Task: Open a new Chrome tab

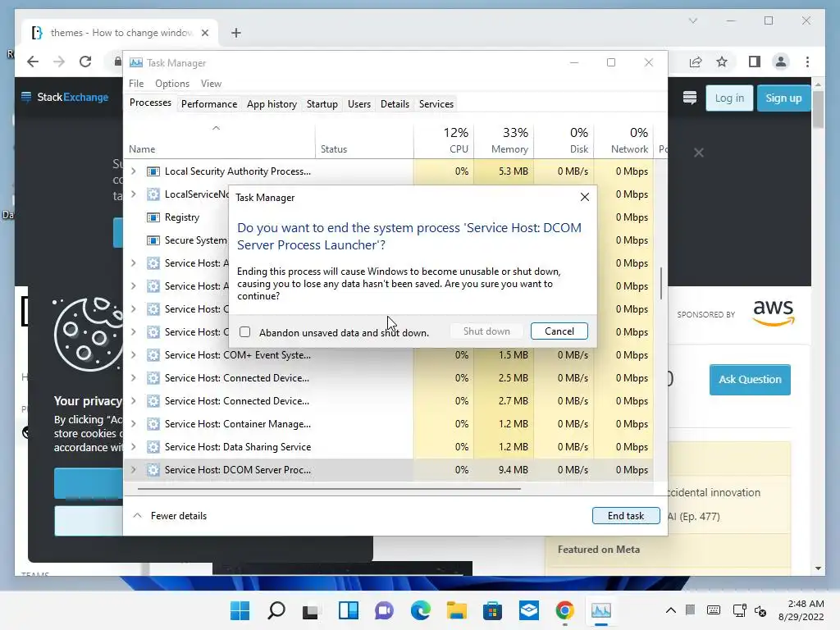Action: click(x=235, y=33)
